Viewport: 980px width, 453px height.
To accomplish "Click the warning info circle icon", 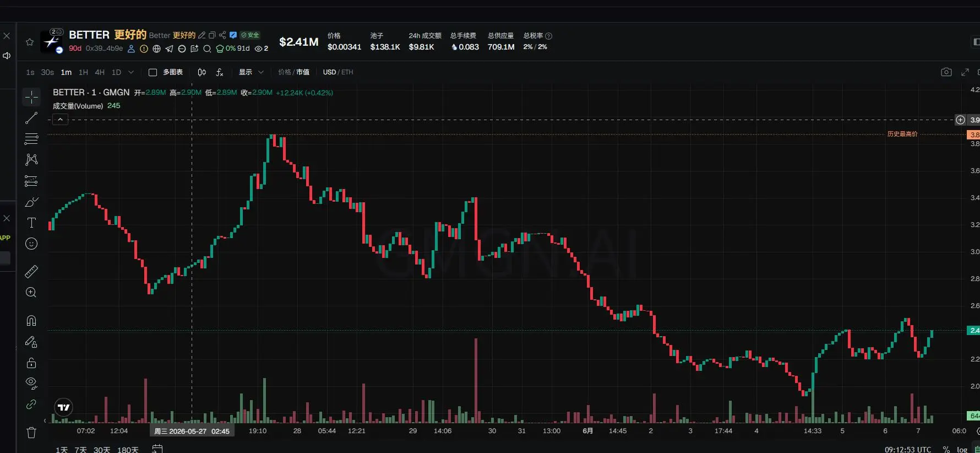I will pyautogui.click(x=144, y=48).
